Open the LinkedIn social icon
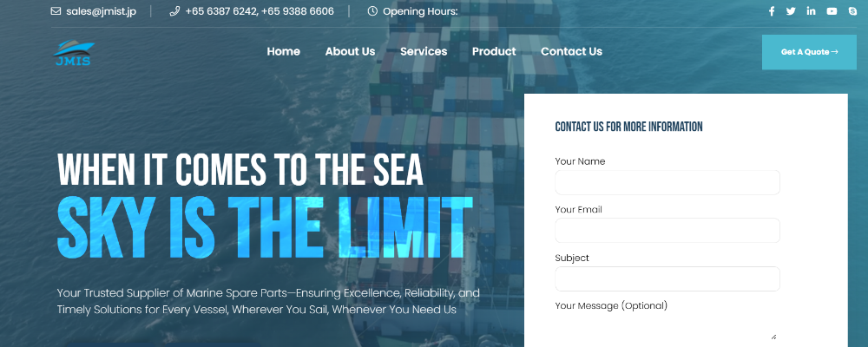 click(x=811, y=11)
